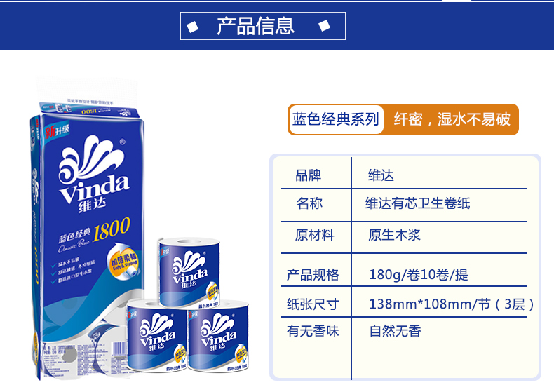This screenshot has height=392, width=554.
Task: Click the red 新升级 badge on package
Action: [x=57, y=132]
